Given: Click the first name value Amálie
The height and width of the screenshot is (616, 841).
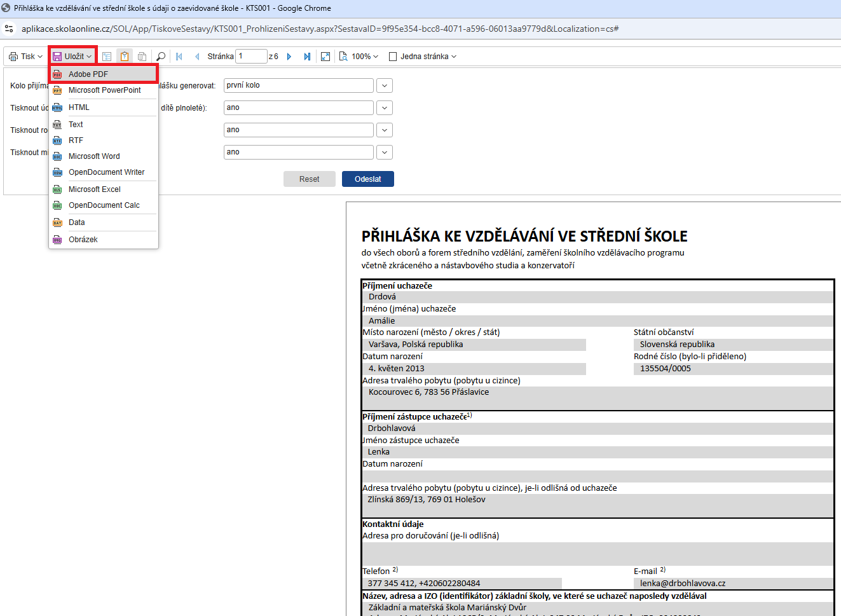Looking at the screenshot, I should 381,321.
